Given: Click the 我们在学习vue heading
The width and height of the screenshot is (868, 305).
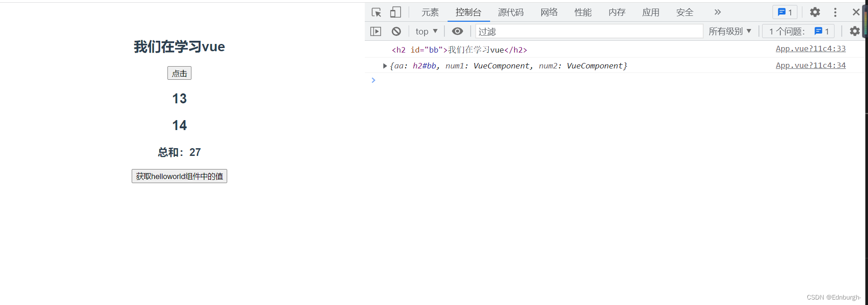Looking at the screenshot, I should (x=179, y=47).
